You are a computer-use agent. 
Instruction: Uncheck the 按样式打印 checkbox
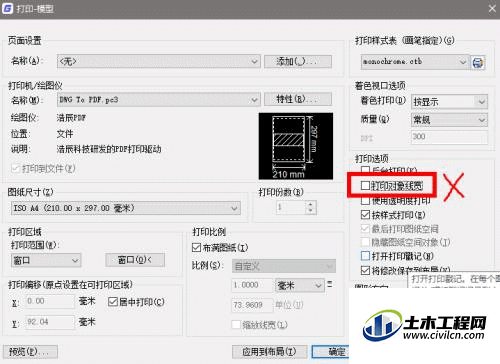[365, 215]
